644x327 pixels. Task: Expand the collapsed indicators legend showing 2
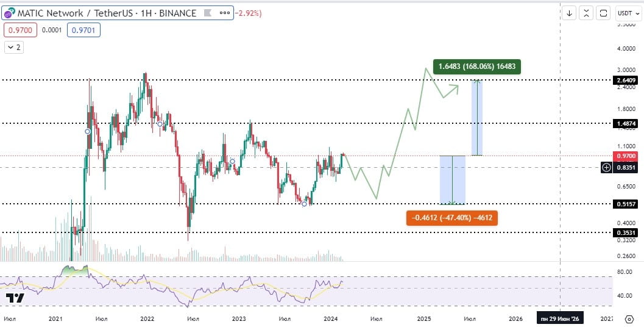14,48
